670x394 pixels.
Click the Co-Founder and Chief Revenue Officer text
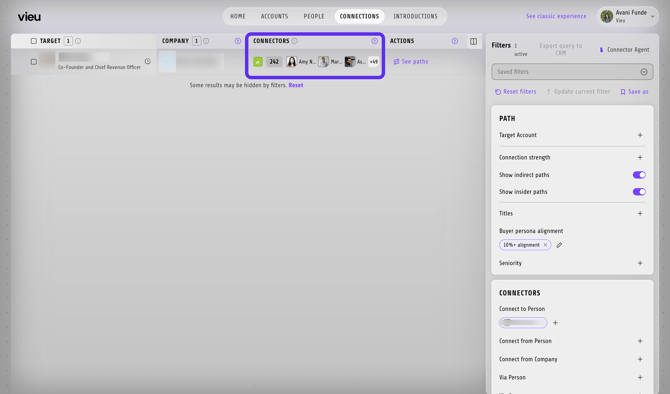[99, 67]
